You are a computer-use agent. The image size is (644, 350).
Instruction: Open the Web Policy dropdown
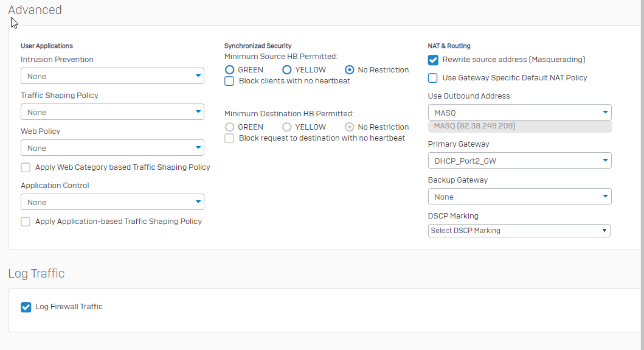[112, 148]
